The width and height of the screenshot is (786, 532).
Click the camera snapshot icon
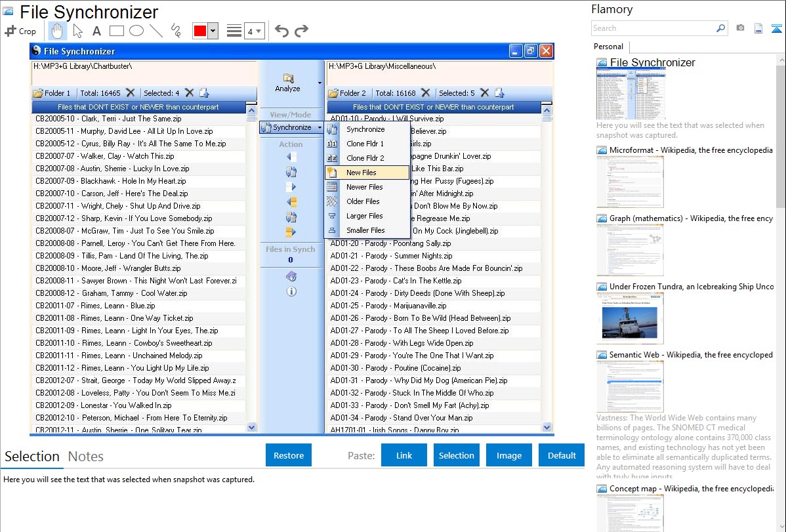tap(740, 28)
